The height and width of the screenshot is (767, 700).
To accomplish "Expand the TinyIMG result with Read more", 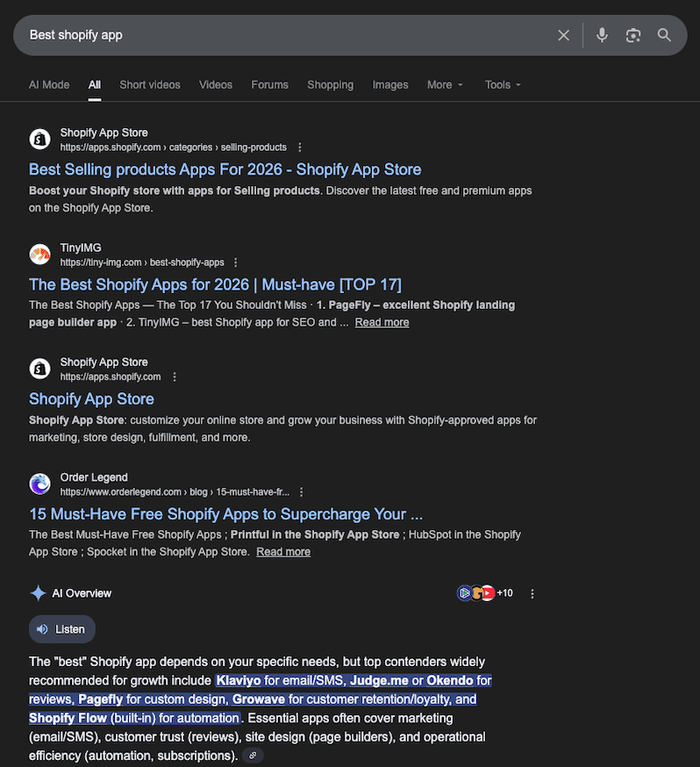I will pos(382,322).
